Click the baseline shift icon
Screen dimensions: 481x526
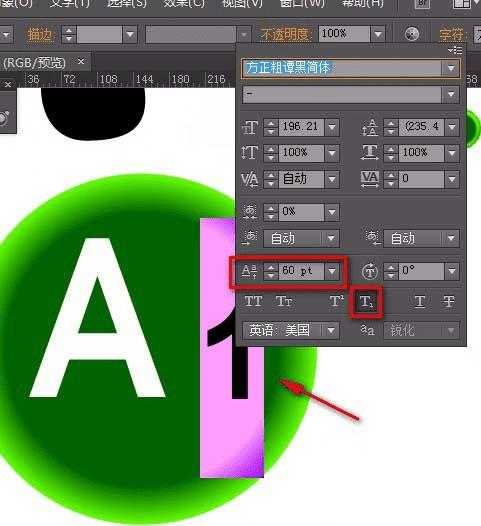click(x=249, y=271)
